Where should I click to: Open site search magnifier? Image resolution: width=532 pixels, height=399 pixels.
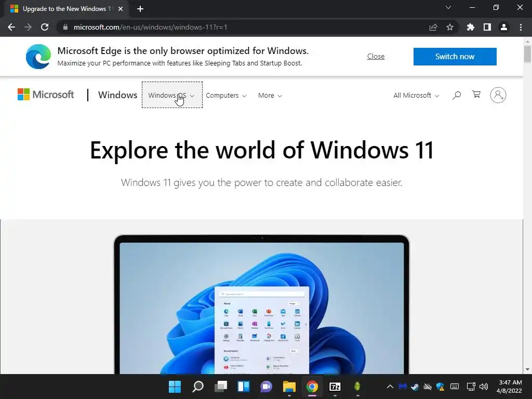(x=457, y=95)
